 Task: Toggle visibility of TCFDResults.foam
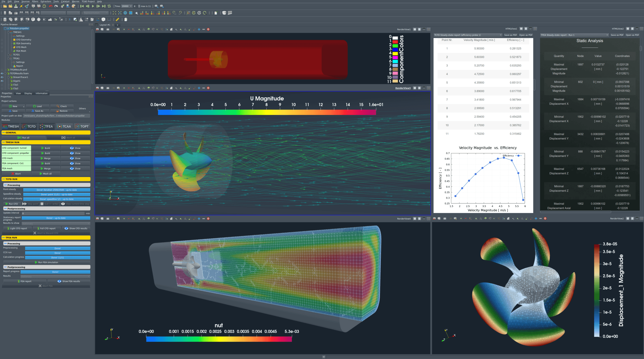2,73
